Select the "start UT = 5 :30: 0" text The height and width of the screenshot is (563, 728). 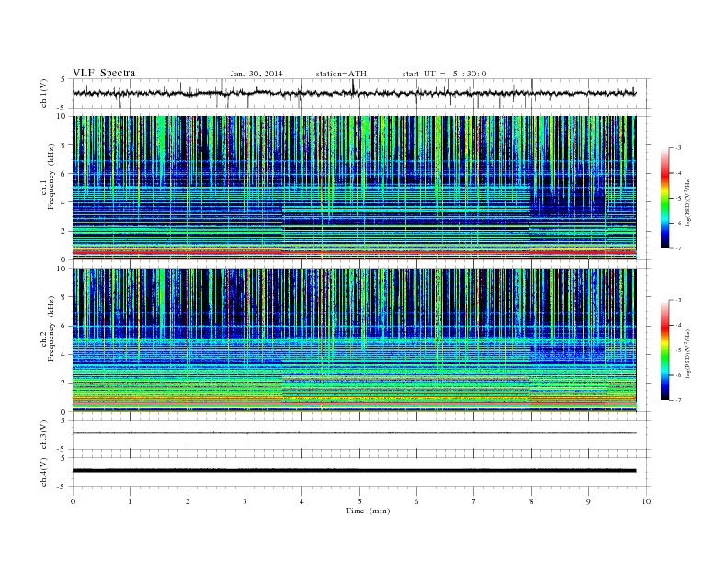click(x=444, y=74)
